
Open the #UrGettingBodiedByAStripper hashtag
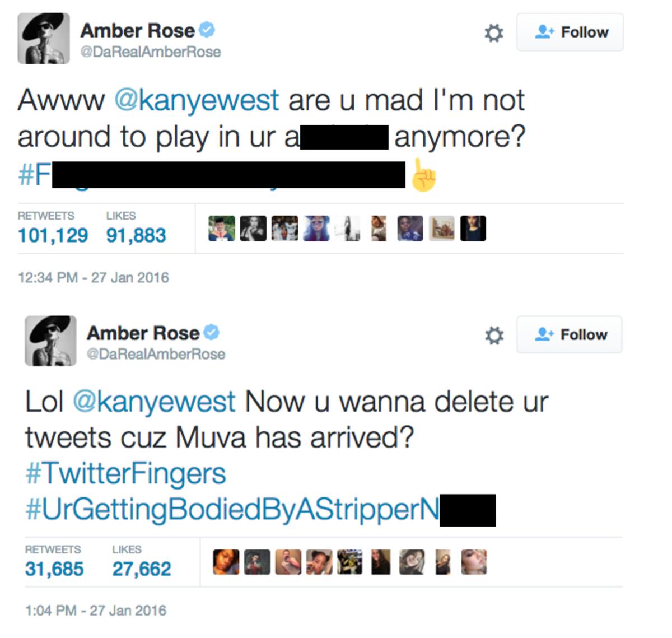pyautogui.click(x=232, y=510)
